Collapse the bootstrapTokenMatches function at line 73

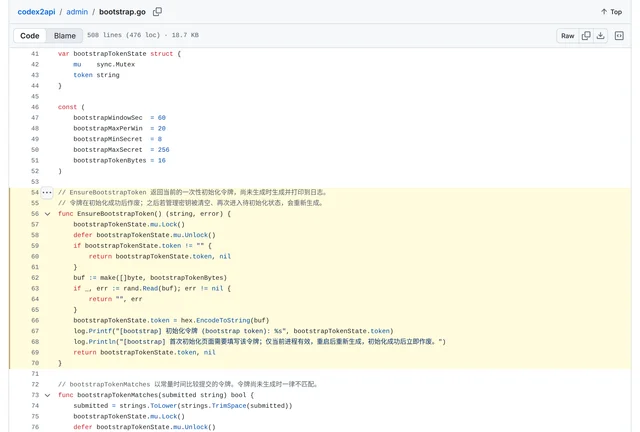point(47,395)
